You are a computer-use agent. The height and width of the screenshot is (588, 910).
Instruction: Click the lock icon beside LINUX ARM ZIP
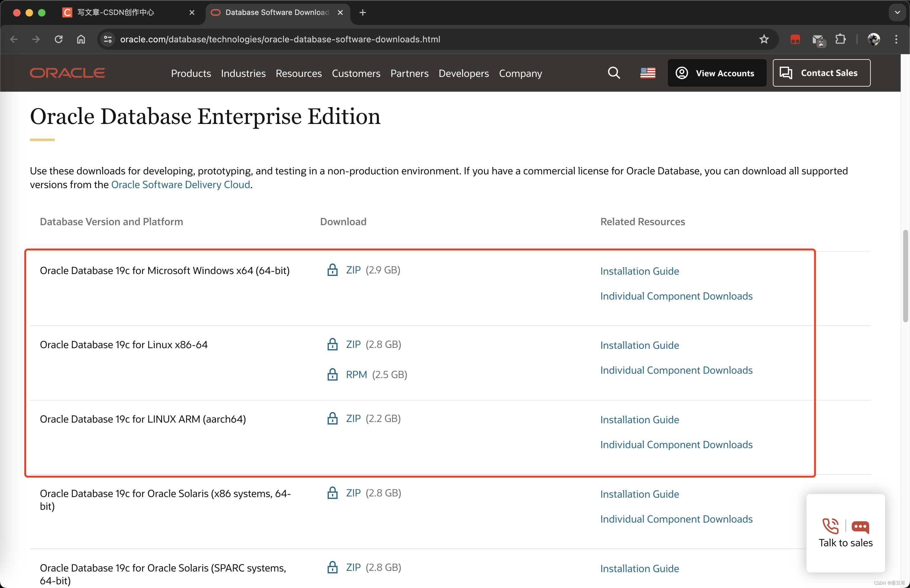pos(332,418)
